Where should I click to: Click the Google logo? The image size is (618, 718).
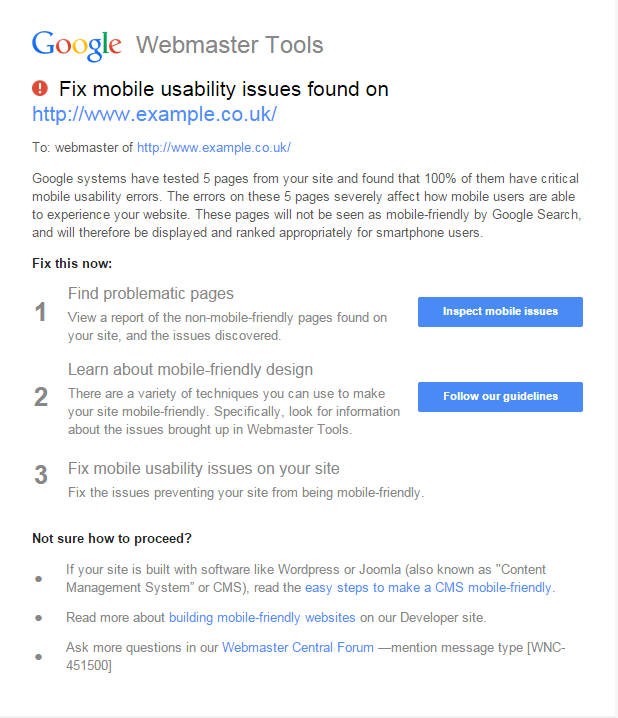coord(77,46)
